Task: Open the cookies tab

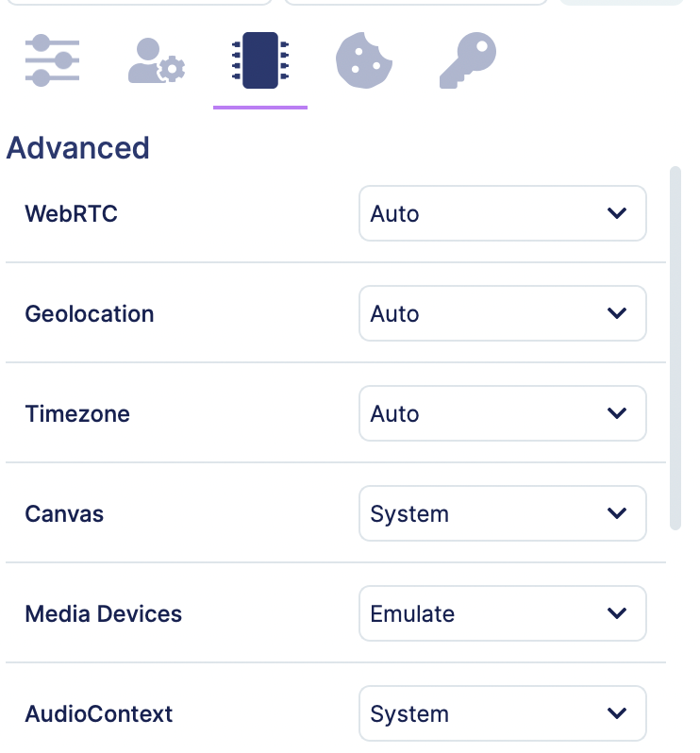Action: [364, 60]
